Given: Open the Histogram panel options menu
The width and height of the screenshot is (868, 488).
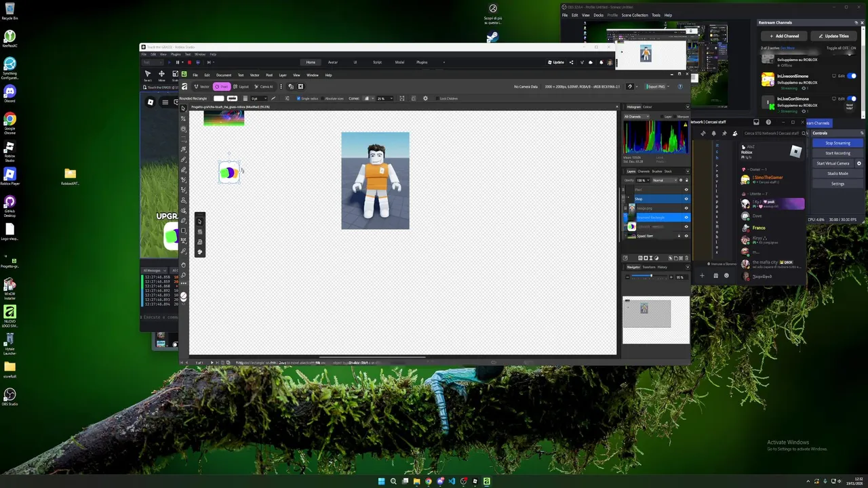Looking at the screenshot, I should pyautogui.click(x=687, y=107).
